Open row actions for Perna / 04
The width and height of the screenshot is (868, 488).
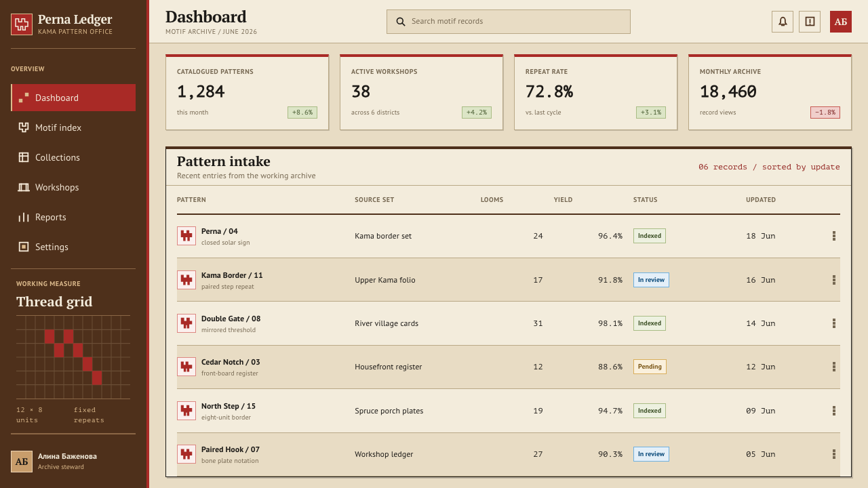833,236
